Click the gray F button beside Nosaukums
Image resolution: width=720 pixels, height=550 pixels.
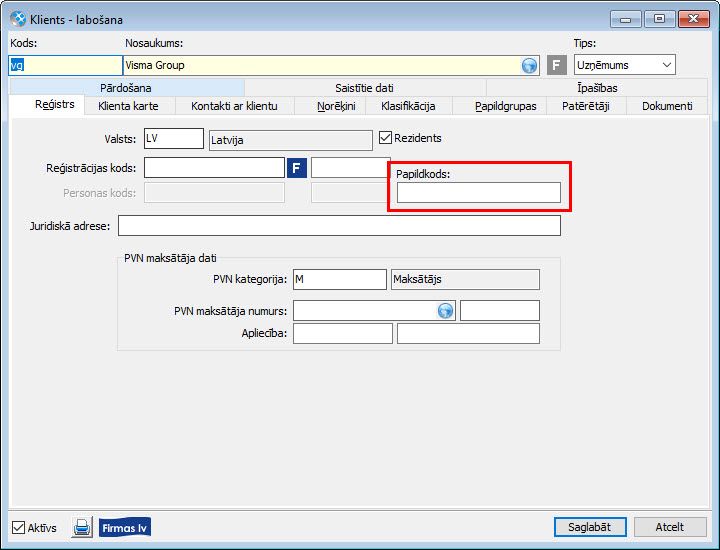(557, 65)
